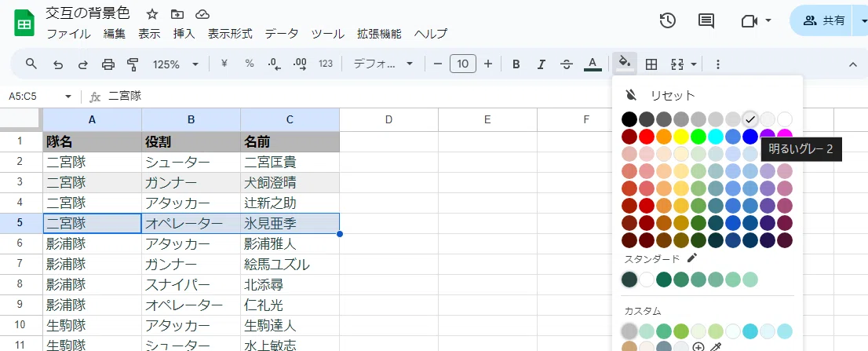Open the 123 number format menu
868x351 pixels.
click(326, 64)
